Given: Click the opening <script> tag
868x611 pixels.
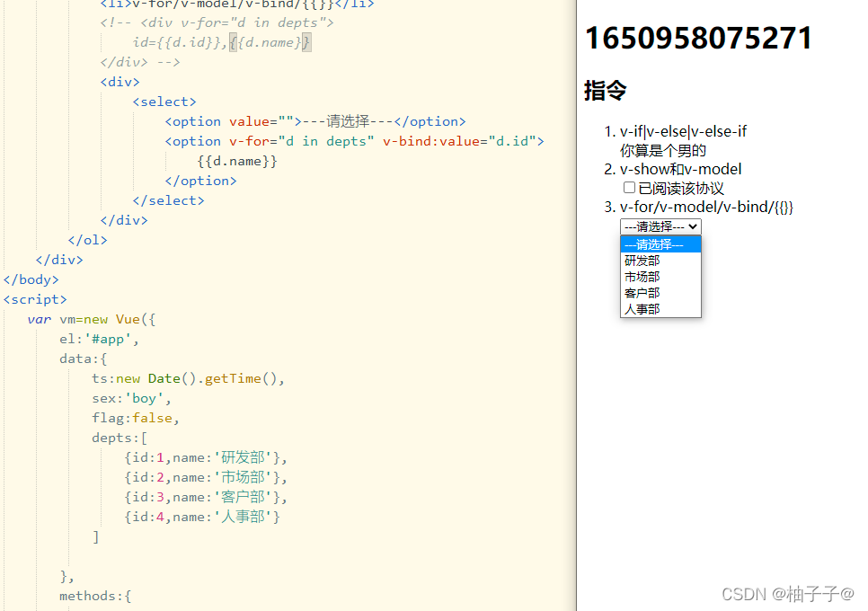Looking at the screenshot, I should click(35, 299).
